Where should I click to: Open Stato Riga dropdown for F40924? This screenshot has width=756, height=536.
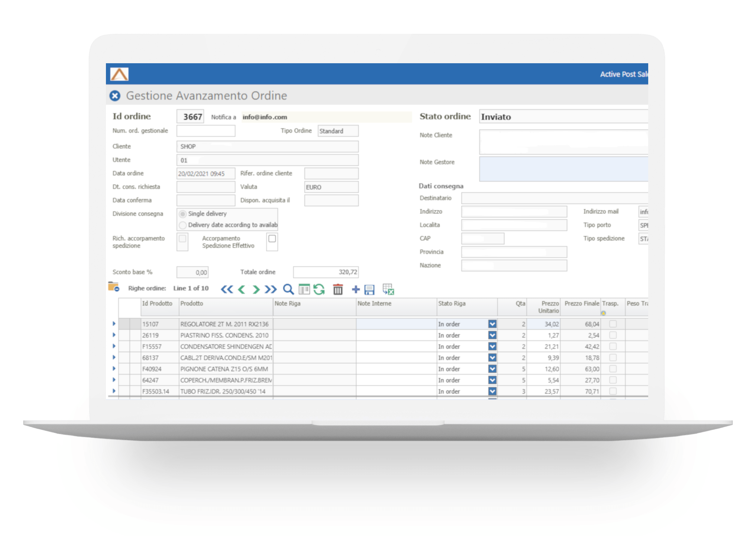tap(492, 369)
